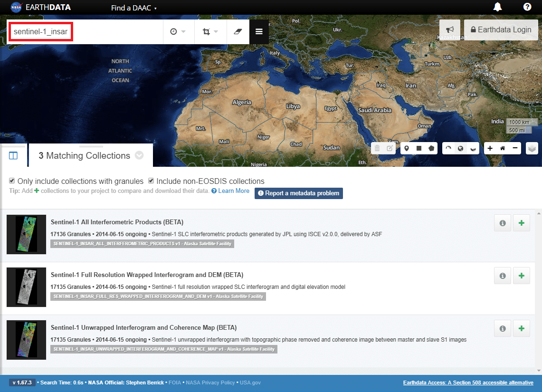
Task: Open the FOIA footer link
Action: [174, 382]
